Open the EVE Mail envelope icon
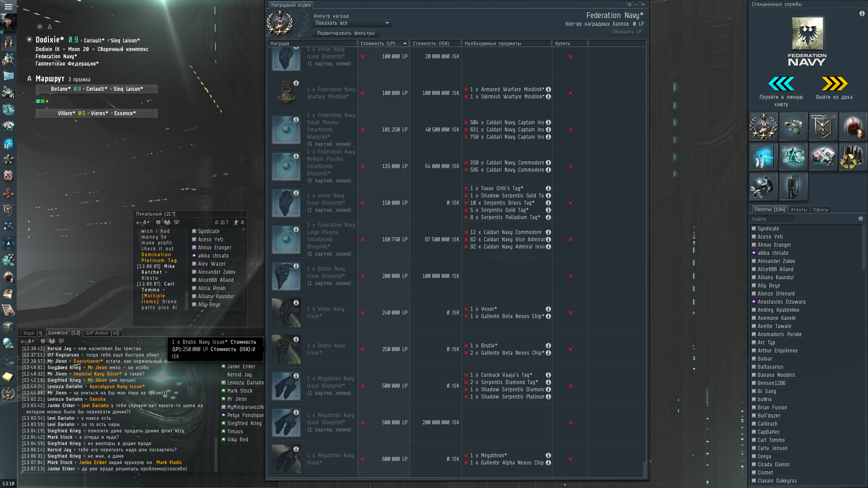868x488 pixels. (8, 76)
